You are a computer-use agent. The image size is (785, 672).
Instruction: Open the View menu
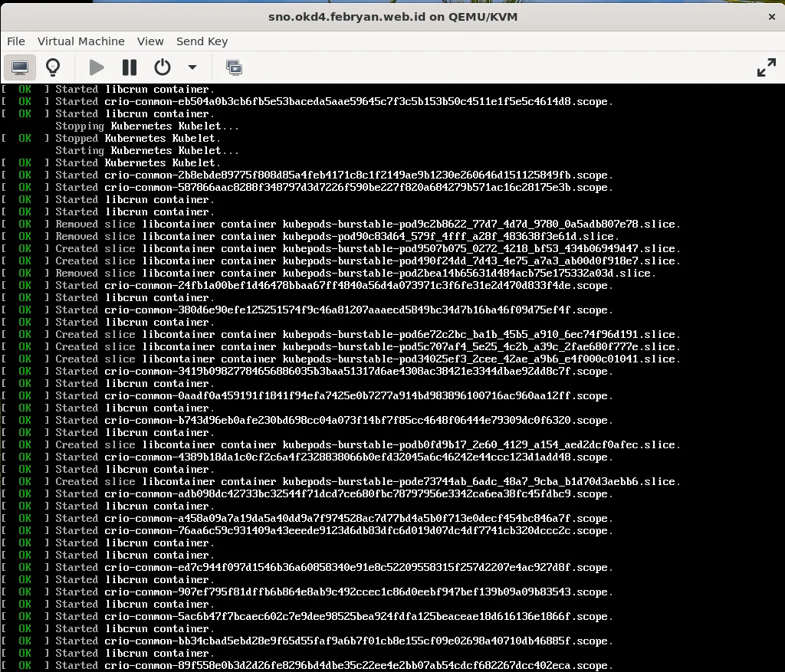(150, 41)
